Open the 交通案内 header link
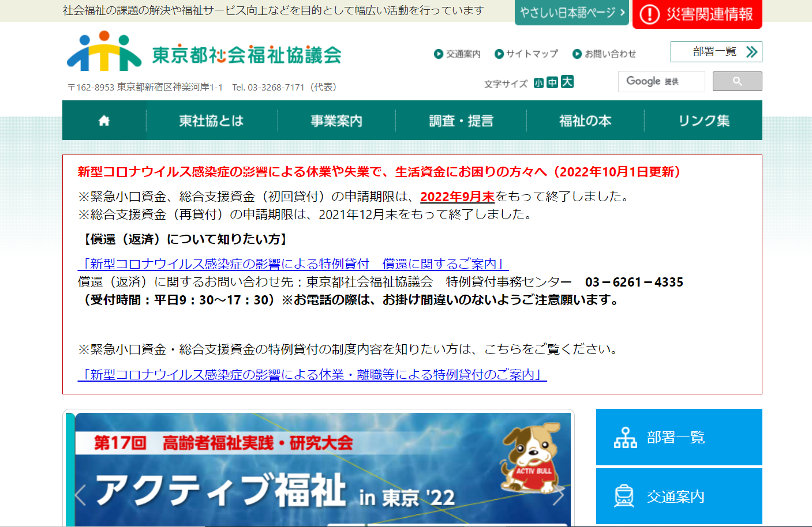This screenshot has height=527, width=812. tap(458, 54)
